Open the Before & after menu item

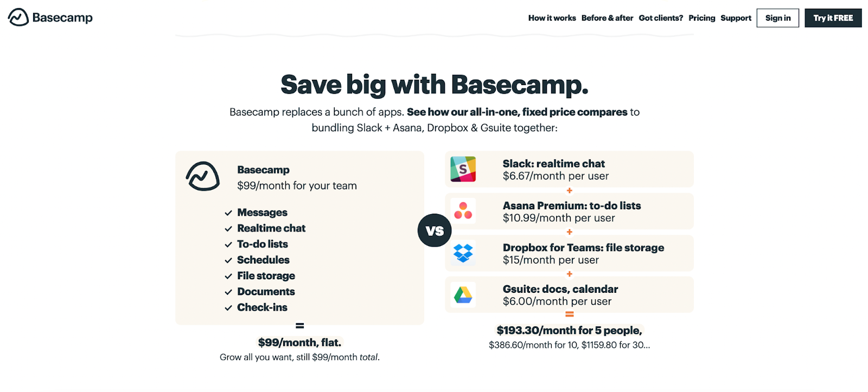(x=607, y=18)
